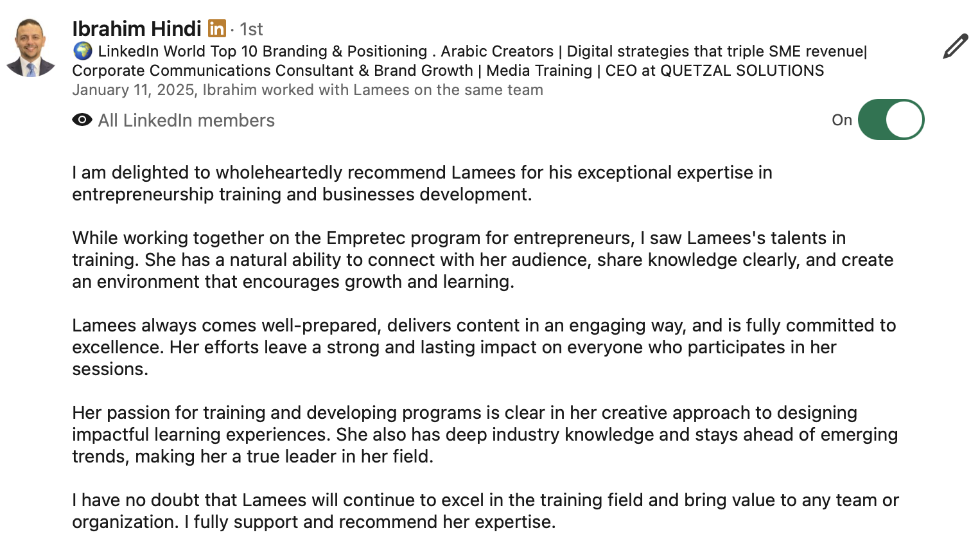Click the 1st degree connection indicator
The image size is (980, 555).
click(x=251, y=30)
